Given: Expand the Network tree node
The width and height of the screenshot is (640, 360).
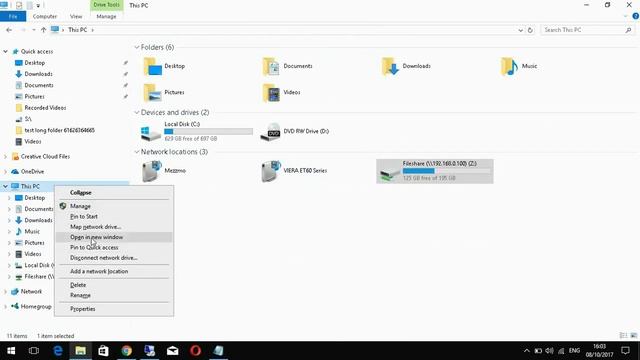Looking at the screenshot, I should click(x=5, y=292).
